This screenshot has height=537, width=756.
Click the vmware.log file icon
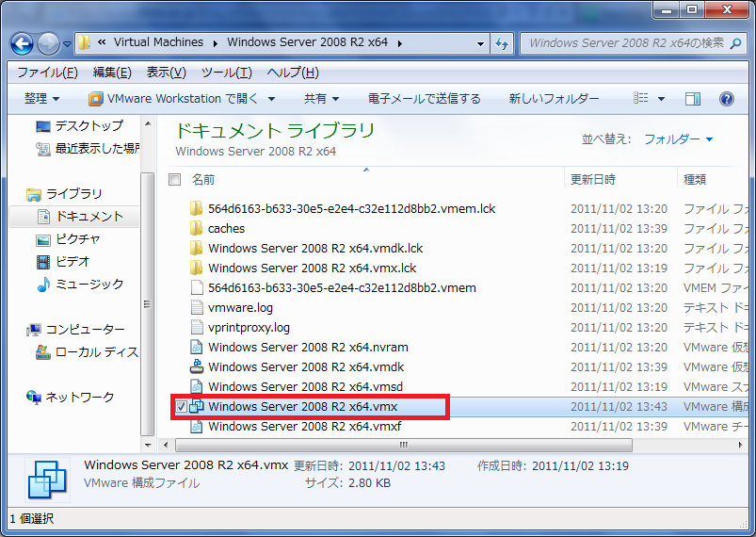pyautogui.click(x=197, y=307)
